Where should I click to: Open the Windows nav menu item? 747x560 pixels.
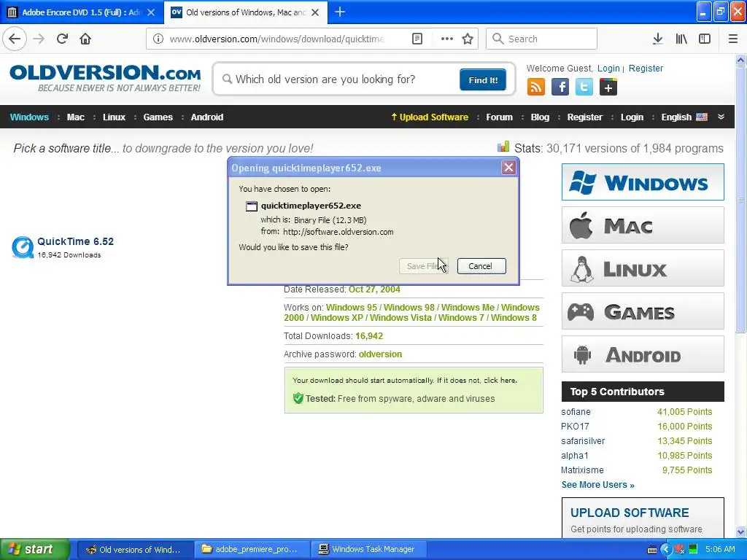click(x=29, y=117)
